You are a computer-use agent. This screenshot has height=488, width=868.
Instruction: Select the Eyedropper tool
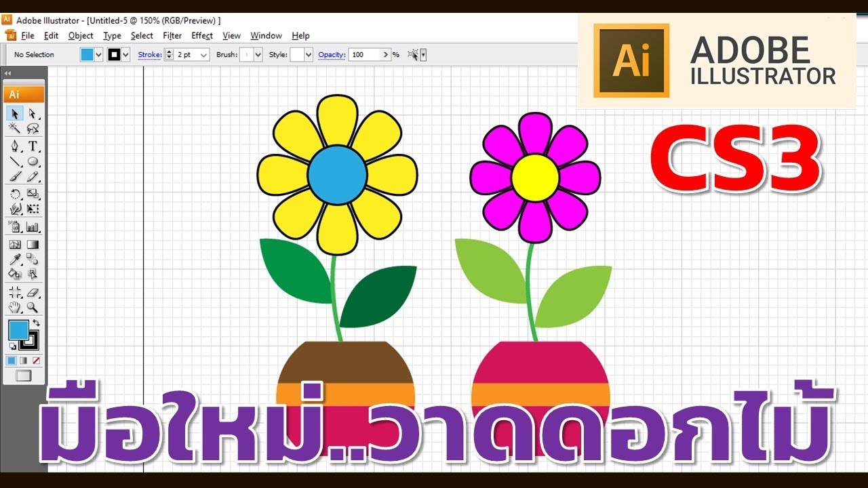tap(15, 260)
